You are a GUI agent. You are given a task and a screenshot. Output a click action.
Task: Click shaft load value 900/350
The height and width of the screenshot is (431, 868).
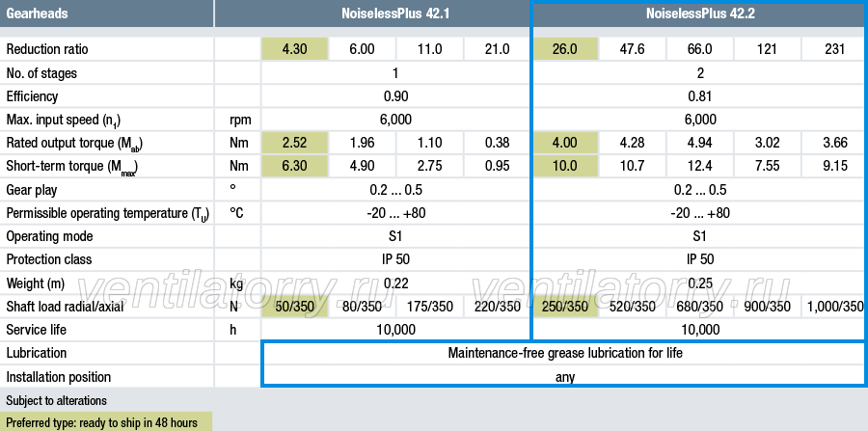[768, 307]
